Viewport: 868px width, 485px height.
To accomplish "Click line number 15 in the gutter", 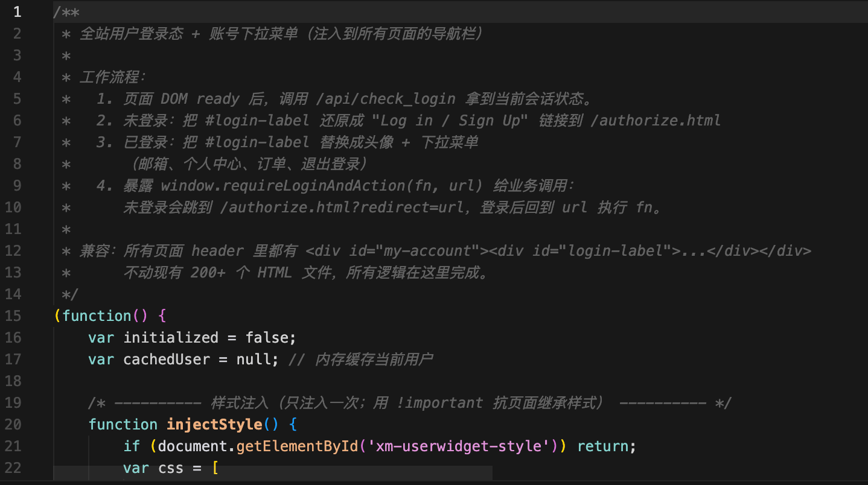I will [x=13, y=316].
